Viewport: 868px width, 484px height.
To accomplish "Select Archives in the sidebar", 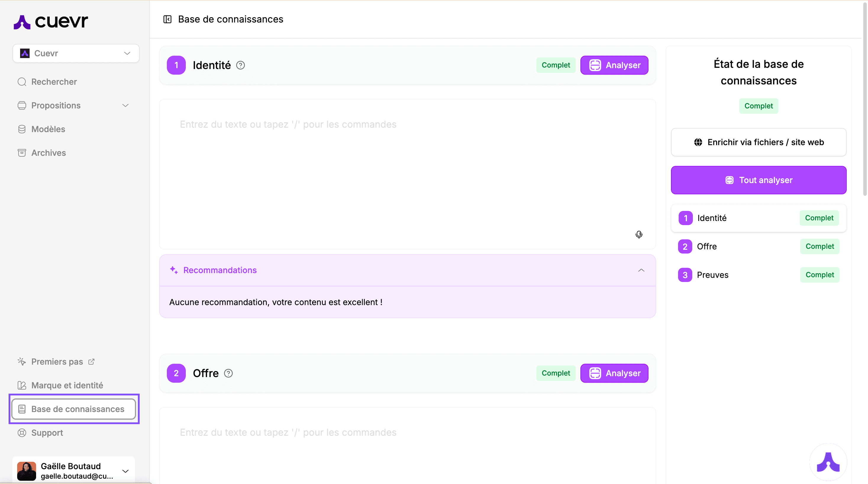I will [x=48, y=153].
